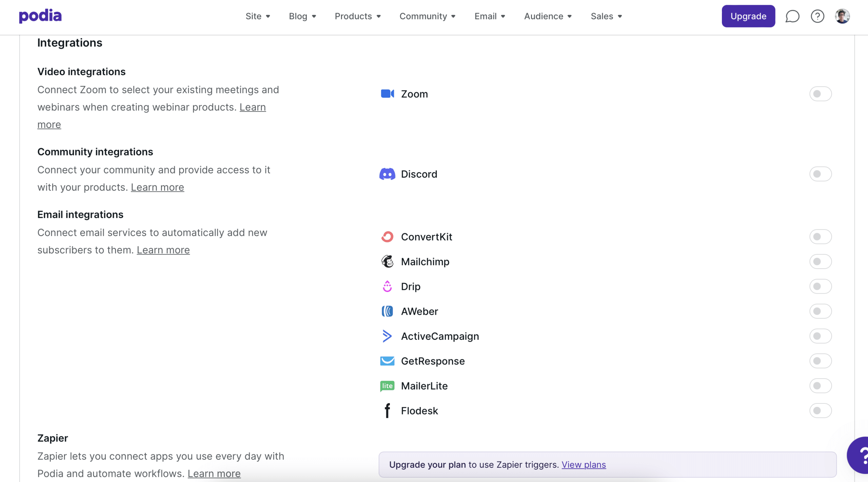
Task: Click the ConvertKit logo icon
Action: tap(387, 237)
